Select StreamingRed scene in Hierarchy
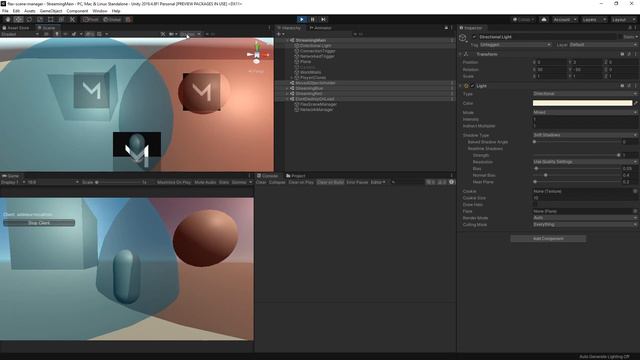 pyautogui.click(x=309, y=93)
